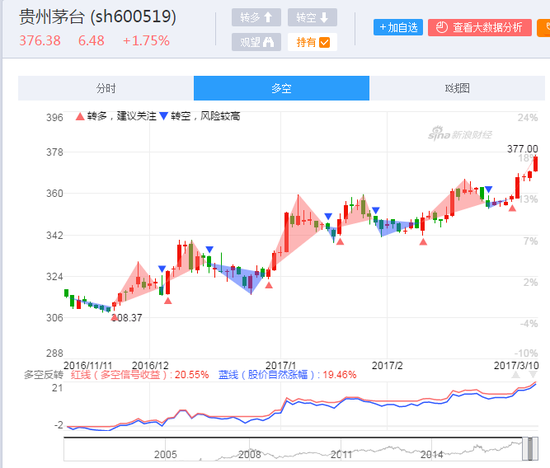Click the 2008 area in overview timeline
This screenshot has width=550, height=468.
(x=250, y=454)
